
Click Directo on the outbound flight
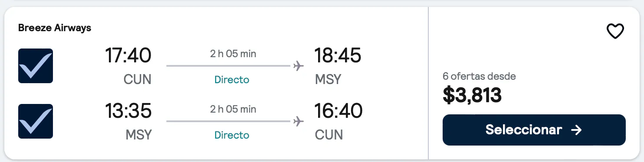pos(232,80)
